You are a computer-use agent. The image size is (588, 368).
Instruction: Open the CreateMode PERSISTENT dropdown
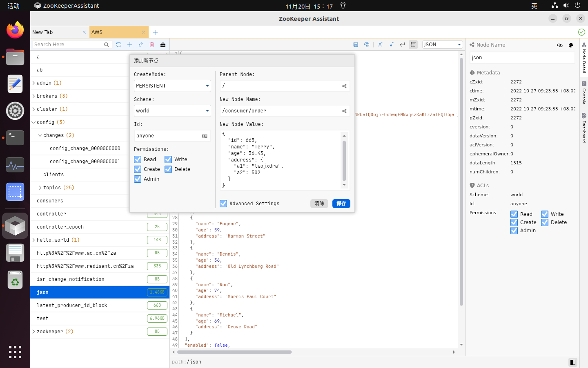(x=172, y=86)
